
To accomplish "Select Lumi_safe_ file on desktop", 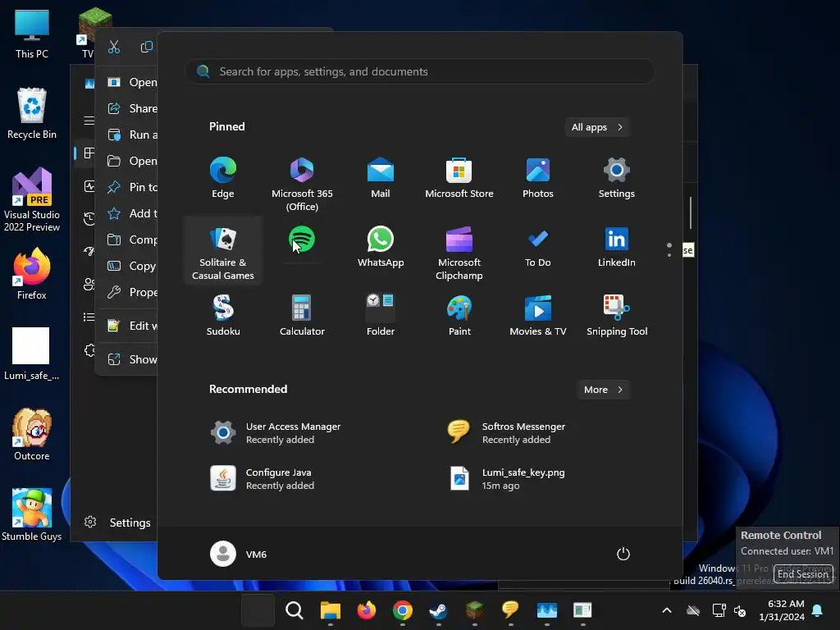I will click(x=32, y=354).
